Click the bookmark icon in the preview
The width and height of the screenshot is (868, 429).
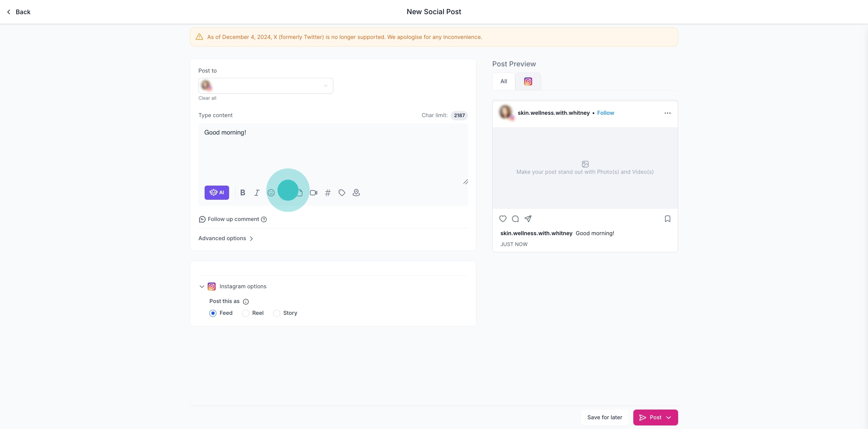click(x=667, y=219)
